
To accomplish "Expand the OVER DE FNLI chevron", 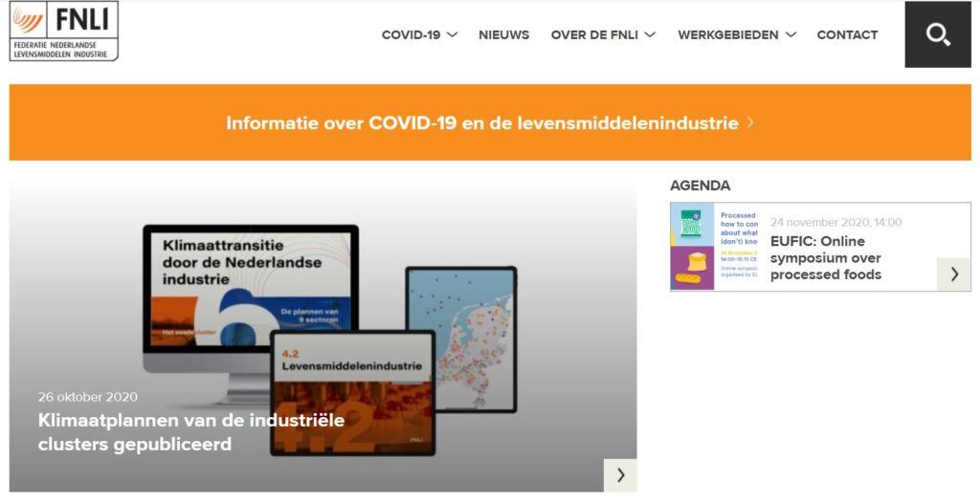I will (650, 35).
